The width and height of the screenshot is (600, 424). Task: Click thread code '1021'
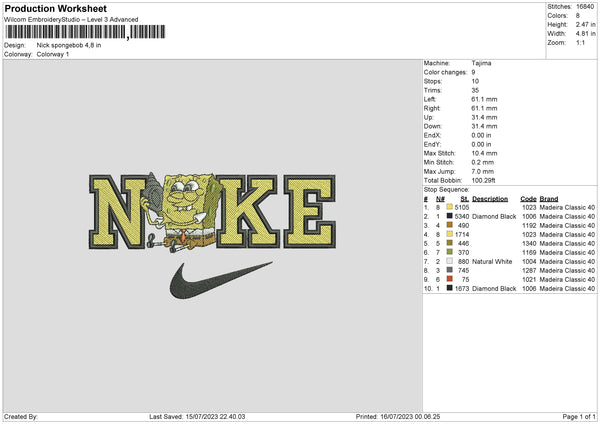point(529,279)
